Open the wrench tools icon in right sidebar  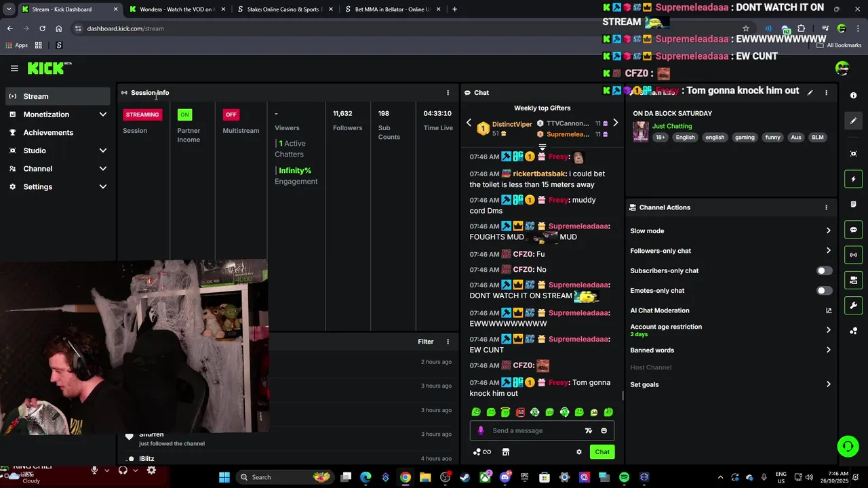click(x=854, y=305)
